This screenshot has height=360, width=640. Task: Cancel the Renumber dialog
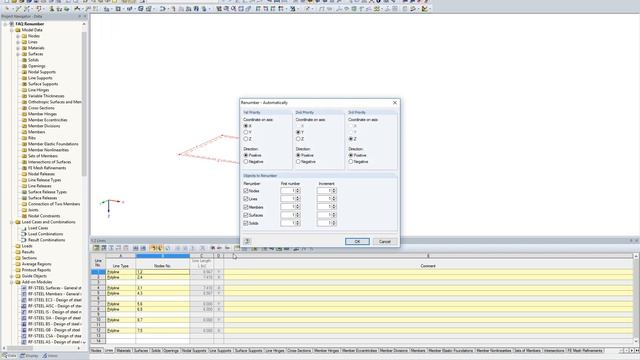pyautogui.click(x=384, y=241)
